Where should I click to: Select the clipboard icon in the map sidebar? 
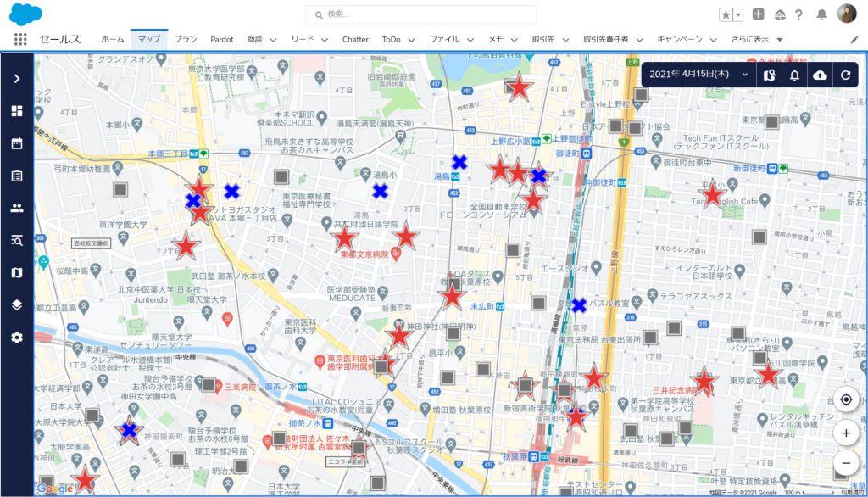click(x=19, y=176)
